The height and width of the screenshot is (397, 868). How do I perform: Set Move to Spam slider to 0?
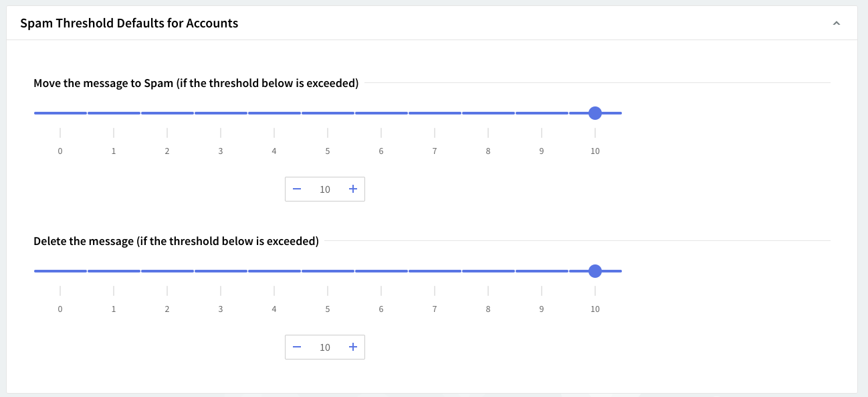pos(60,113)
